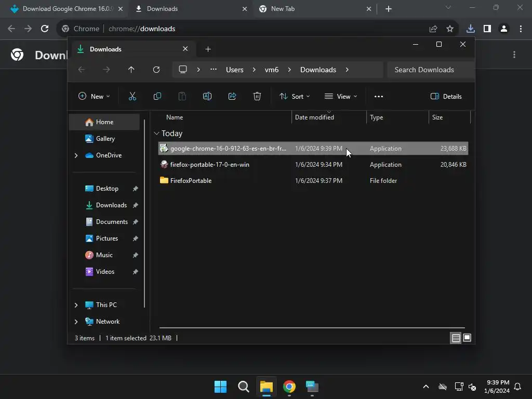Open Documents in the navigation pane
Screen dimensions: 532x399
coord(104,222)
